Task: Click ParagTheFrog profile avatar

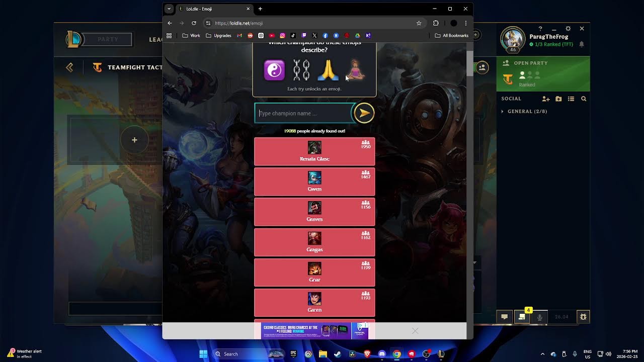Action: (x=513, y=39)
